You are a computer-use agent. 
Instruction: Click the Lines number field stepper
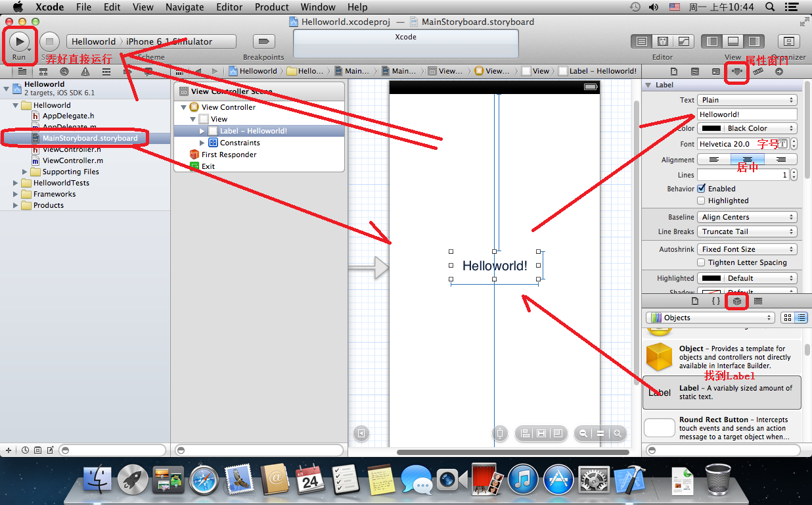point(794,175)
